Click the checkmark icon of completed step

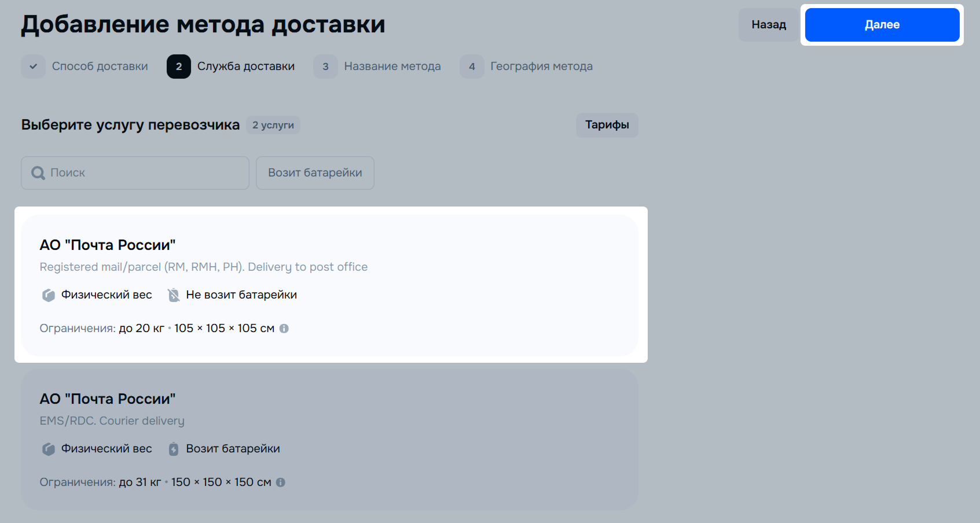point(34,67)
